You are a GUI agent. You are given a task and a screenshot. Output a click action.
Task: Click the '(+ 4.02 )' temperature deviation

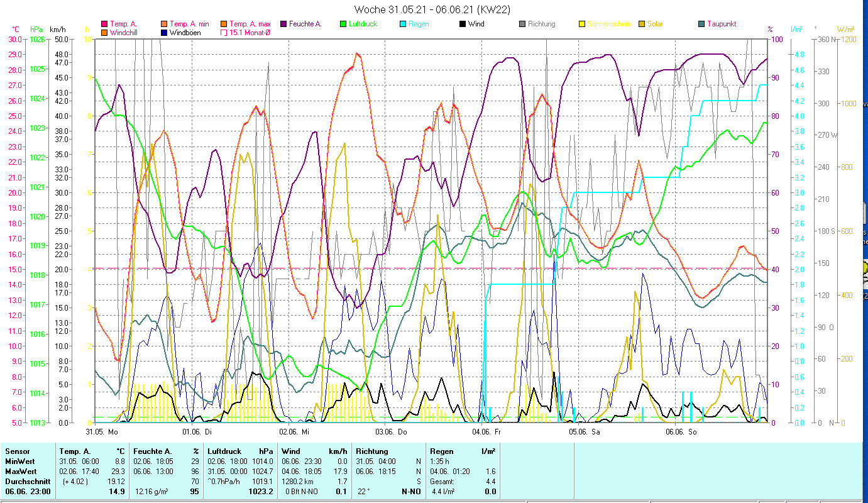[75, 482]
